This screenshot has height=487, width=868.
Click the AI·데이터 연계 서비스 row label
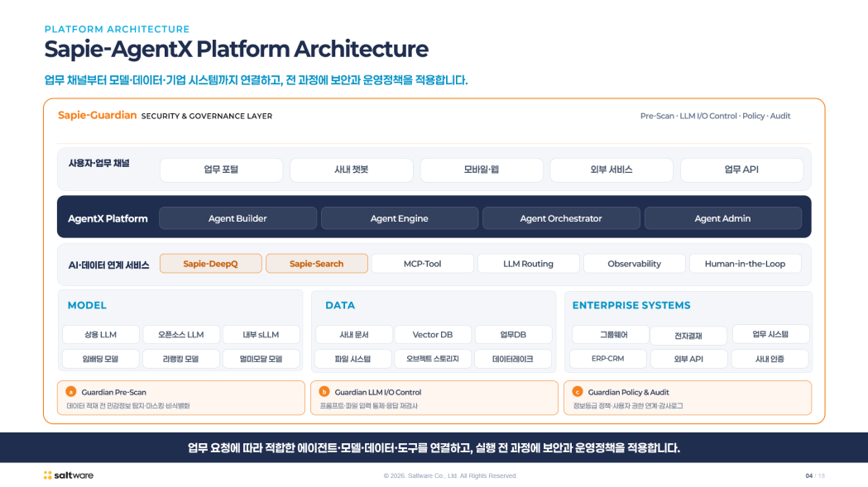[x=109, y=265]
